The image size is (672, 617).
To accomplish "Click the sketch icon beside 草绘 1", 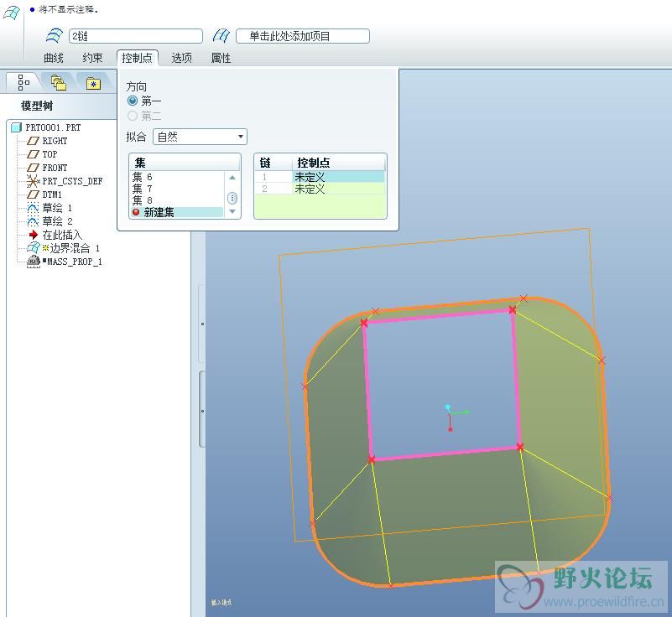I will coord(33,208).
